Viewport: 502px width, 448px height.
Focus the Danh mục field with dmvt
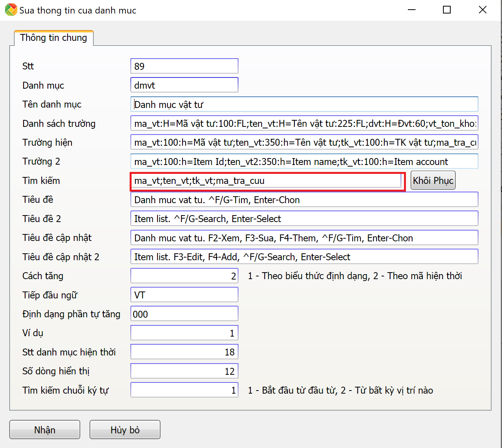point(184,85)
